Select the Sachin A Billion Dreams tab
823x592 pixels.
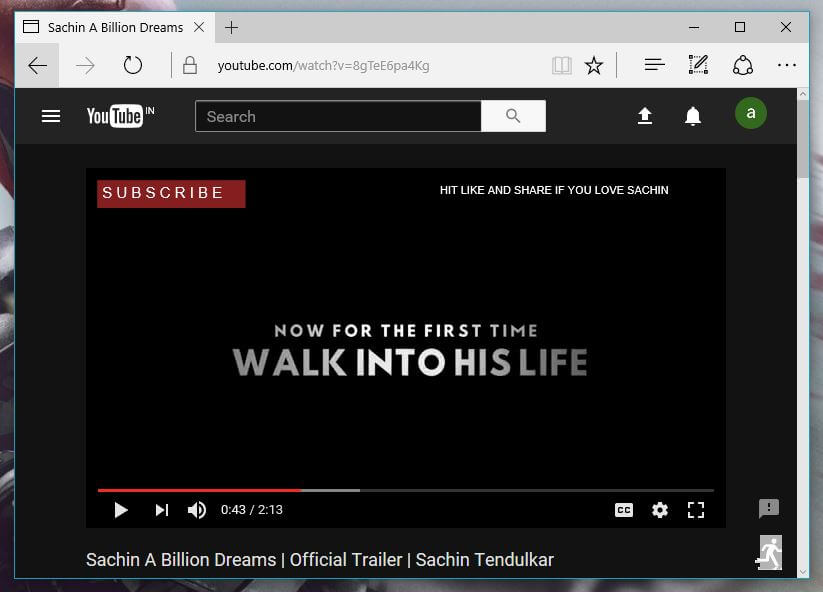(x=115, y=27)
